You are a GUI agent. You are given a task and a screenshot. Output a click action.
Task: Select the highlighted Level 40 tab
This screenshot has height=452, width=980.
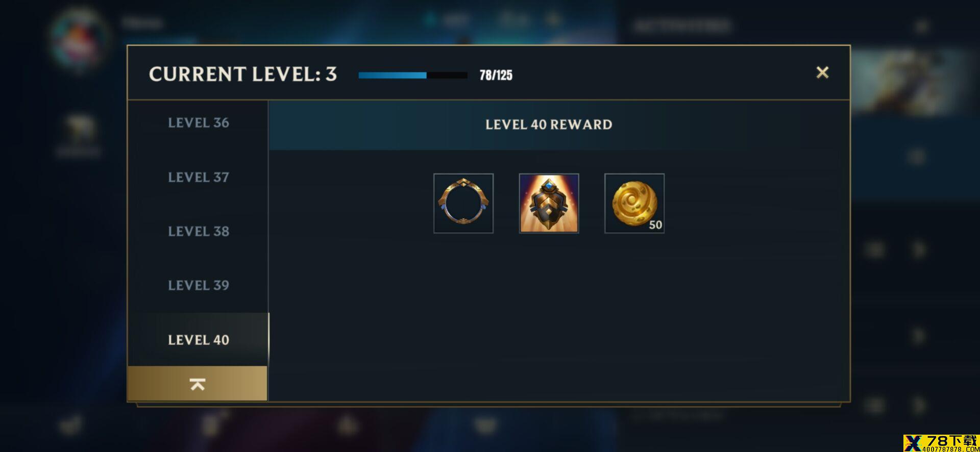(198, 339)
